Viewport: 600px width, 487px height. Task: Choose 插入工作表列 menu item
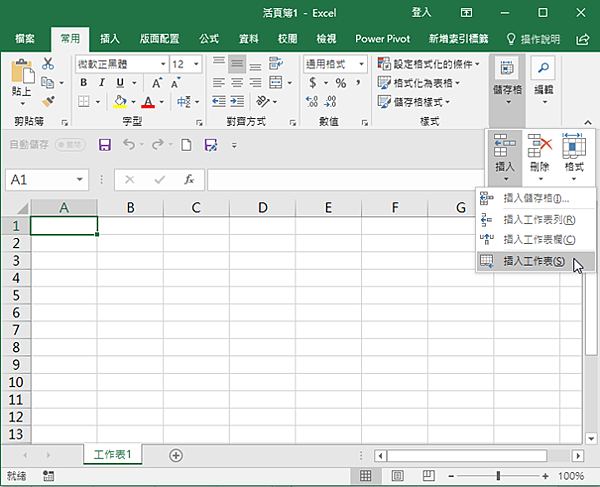[x=536, y=220]
